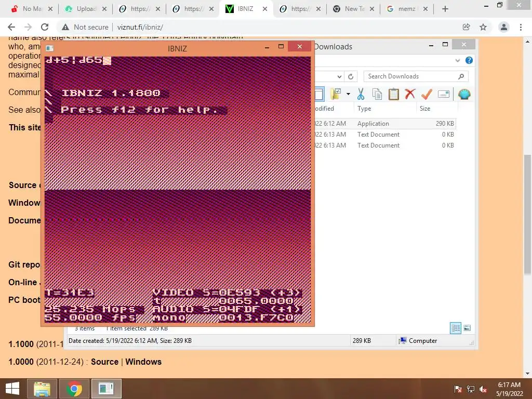Click the IBNIZ app taskbar button

pos(106,389)
